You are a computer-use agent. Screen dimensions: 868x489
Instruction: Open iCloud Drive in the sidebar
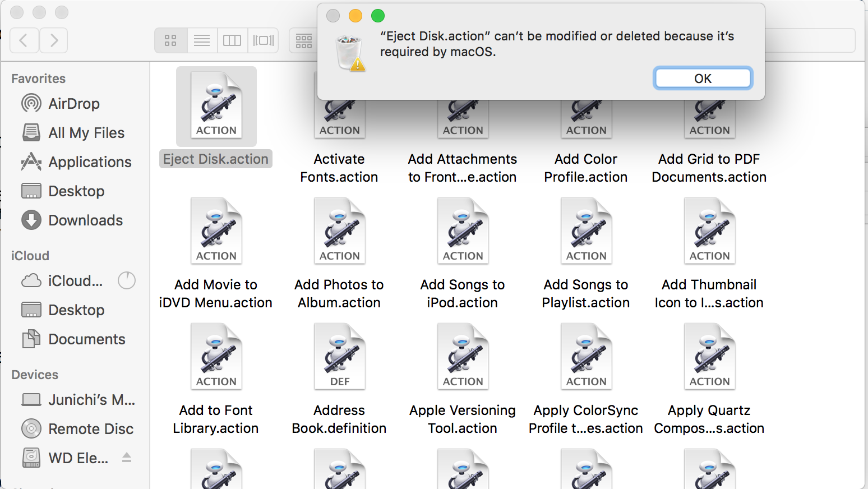point(62,280)
